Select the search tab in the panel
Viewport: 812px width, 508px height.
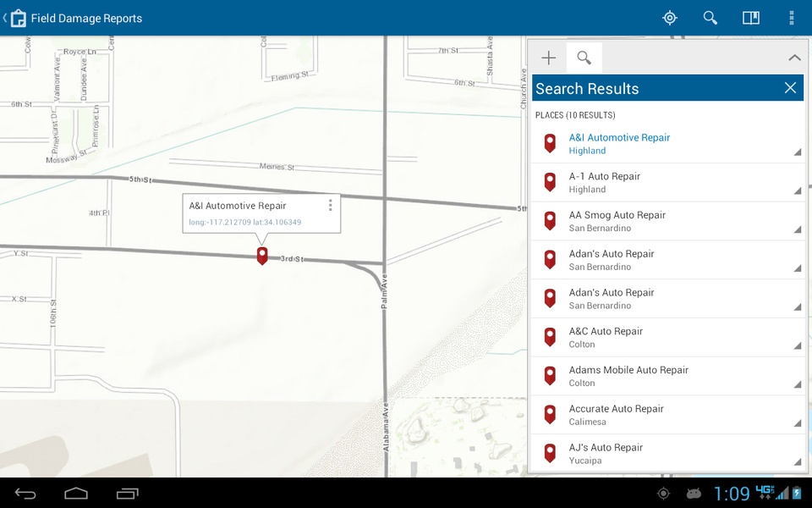(x=584, y=58)
